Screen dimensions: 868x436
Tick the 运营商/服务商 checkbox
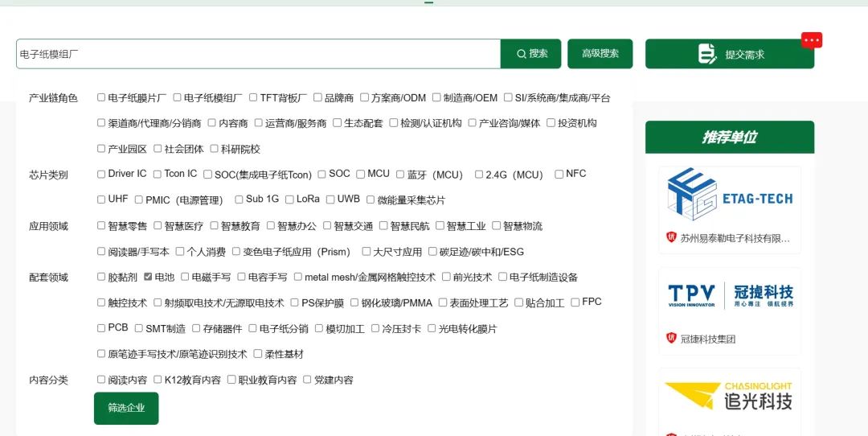coord(258,123)
